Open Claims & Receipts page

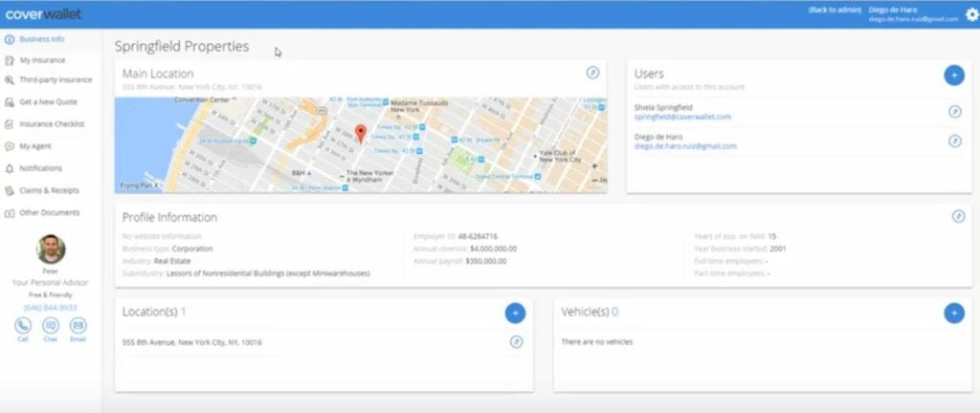(49, 190)
